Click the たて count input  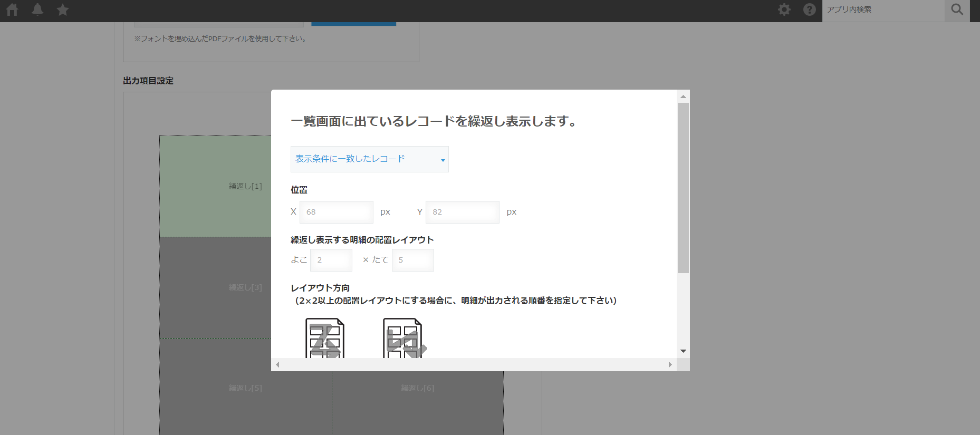coord(413,260)
